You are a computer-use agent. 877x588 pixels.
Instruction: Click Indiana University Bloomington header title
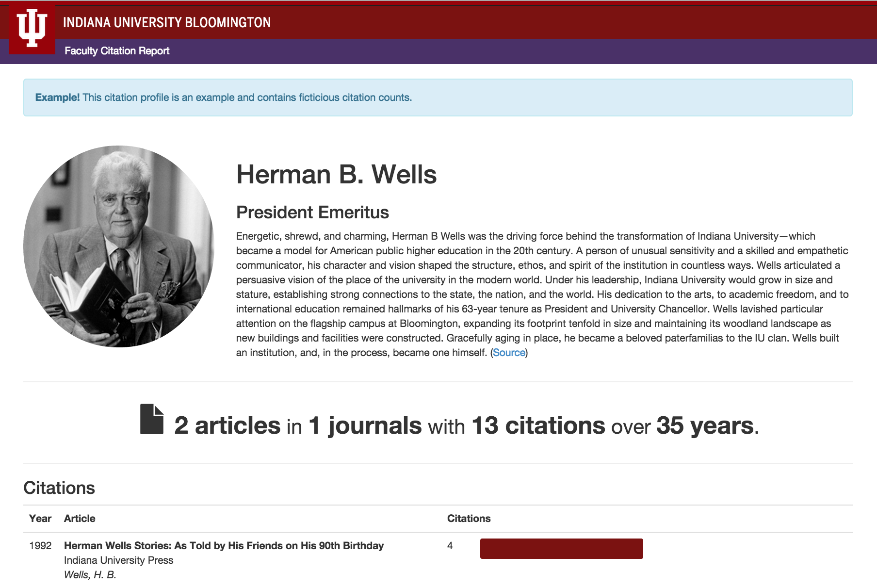click(167, 22)
